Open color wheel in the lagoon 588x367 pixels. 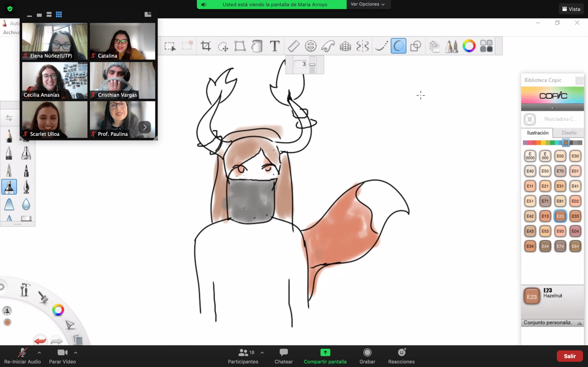click(58, 310)
